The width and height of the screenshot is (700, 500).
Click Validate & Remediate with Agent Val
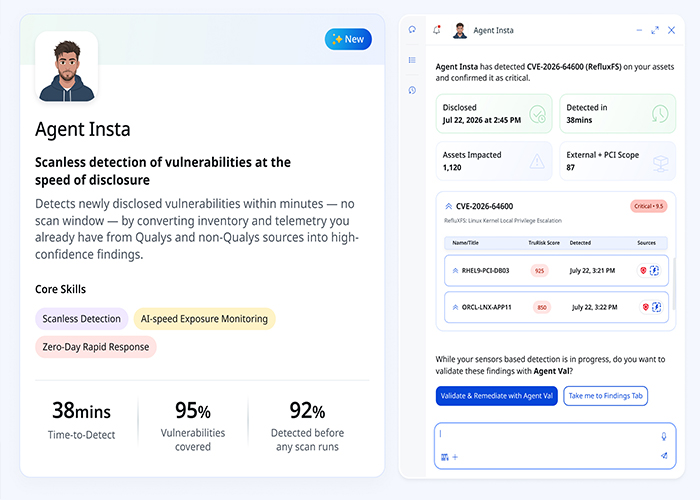[496, 396]
